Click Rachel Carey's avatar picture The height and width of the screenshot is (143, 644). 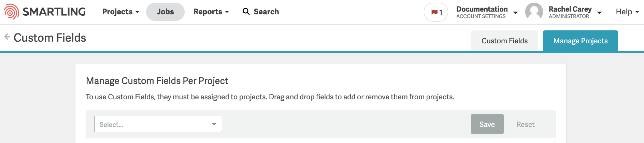click(x=534, y=12)
